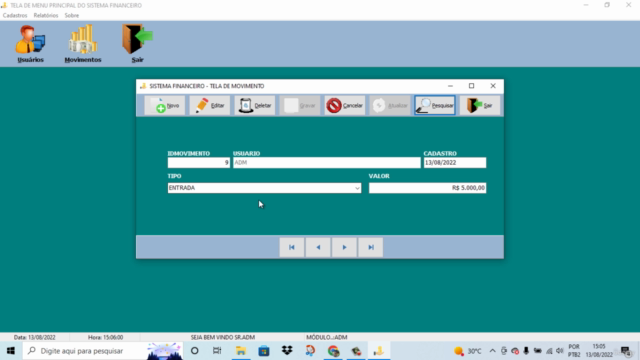Screen dimensions: 640x360
Task: Switch to the financial system taskbar icon
Action: (379, 351)
